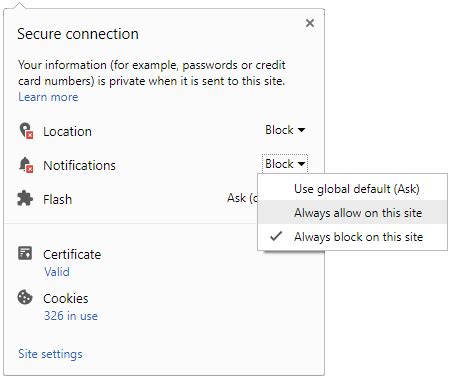Open Site settings link
The width and height of the screenshot is (450, 382).
50,354
